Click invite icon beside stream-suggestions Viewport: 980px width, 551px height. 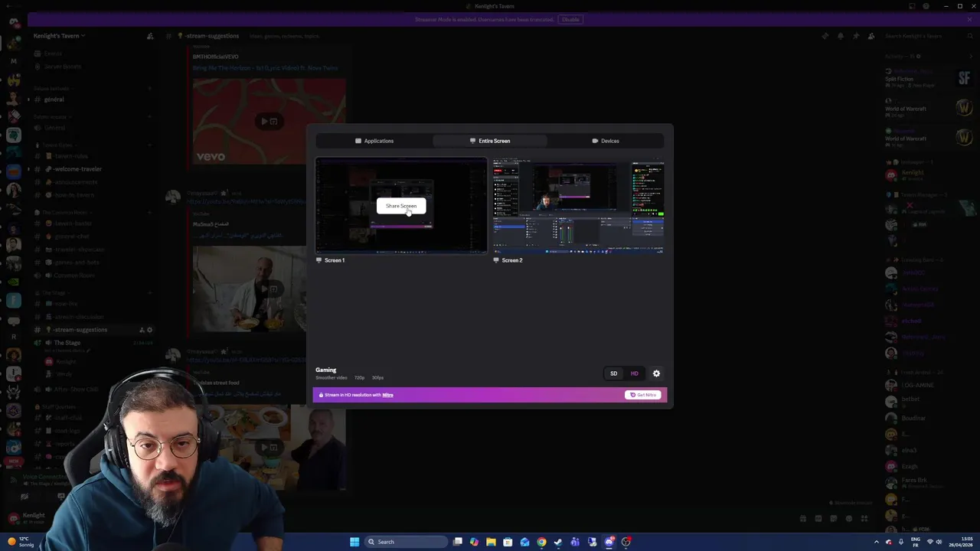coord(142,330)
